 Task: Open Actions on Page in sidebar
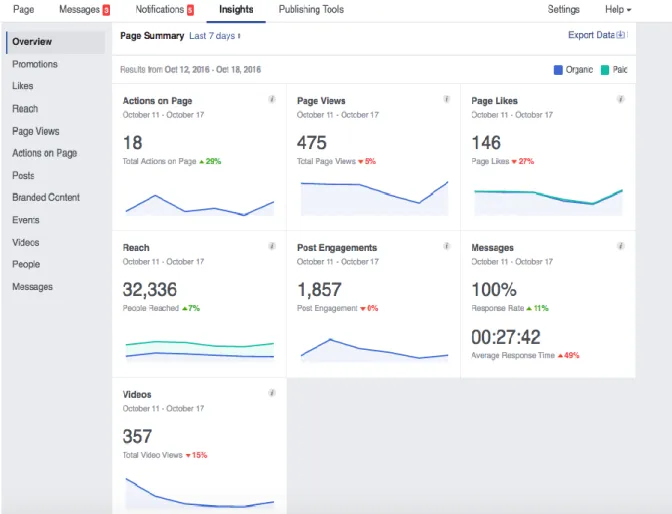(x=45, y=153)
